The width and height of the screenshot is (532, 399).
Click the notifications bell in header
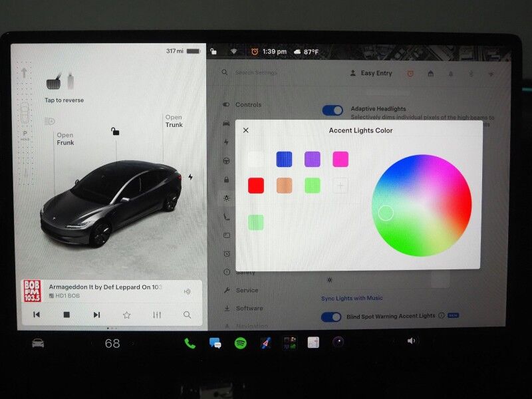(x=451, y=74)
